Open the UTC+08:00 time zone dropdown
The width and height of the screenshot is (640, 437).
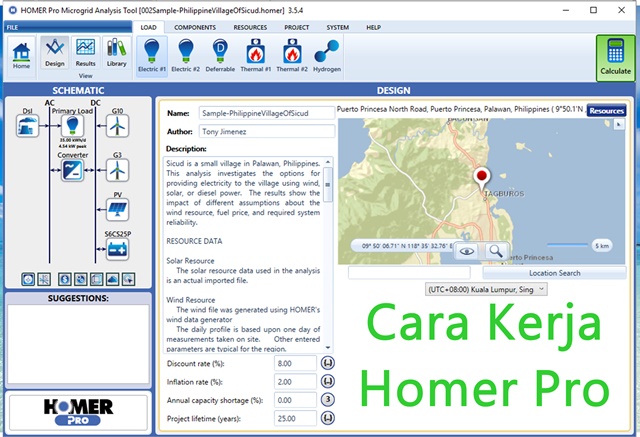486,289
